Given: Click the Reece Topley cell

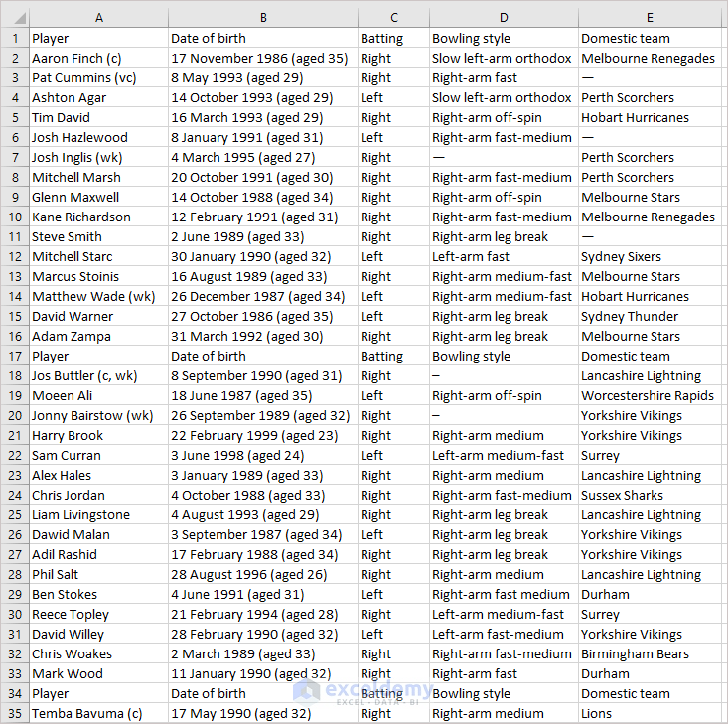Looking at the screenshot, I should [98, 615].
